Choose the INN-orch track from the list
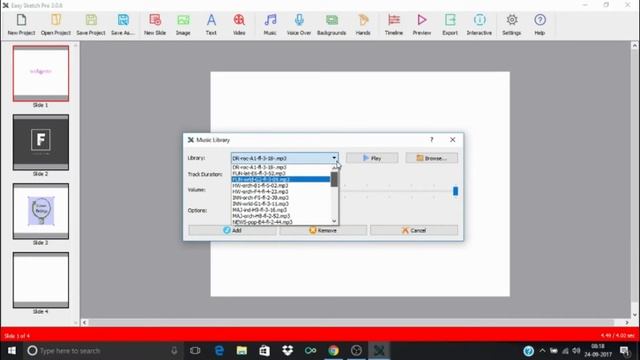This screenshot has height=360, width=640. coord(281,198)
